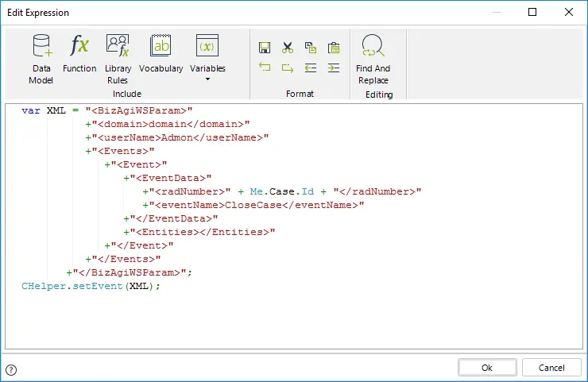Click the '+"</Event>"' closing line
588x382 pixels.
coord(139,245)
